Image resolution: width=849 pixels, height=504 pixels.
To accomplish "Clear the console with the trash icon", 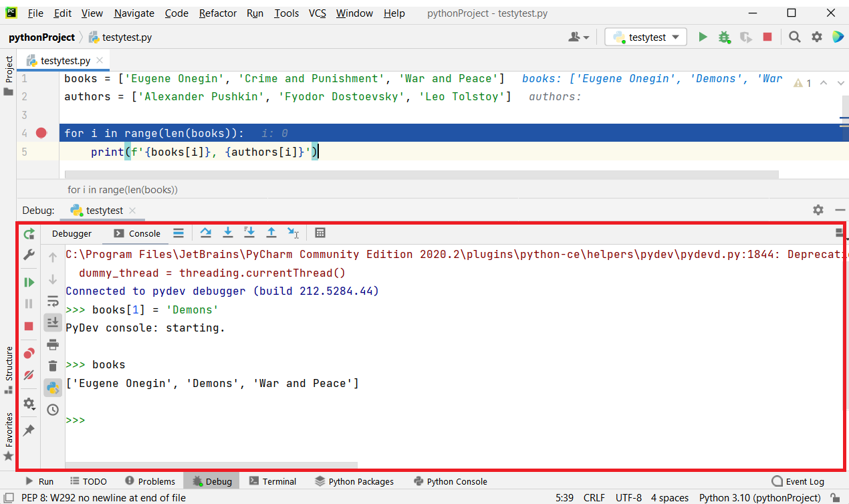I will coord(53,366).
